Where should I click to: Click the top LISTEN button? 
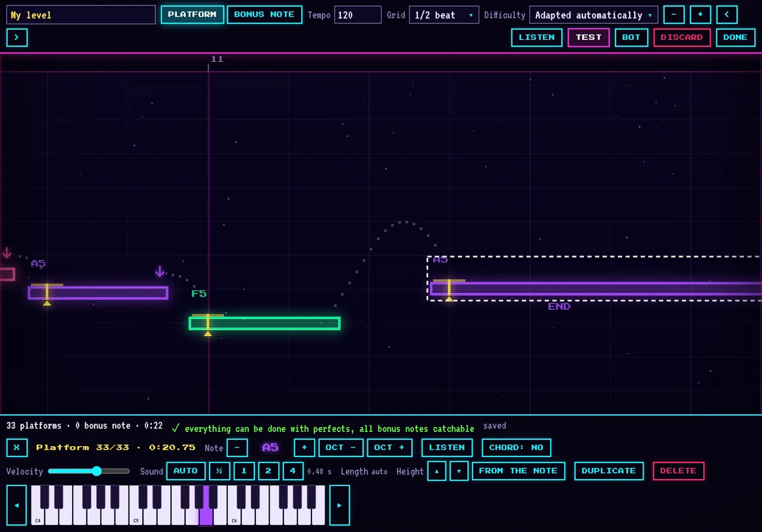(x=536, y=37)
